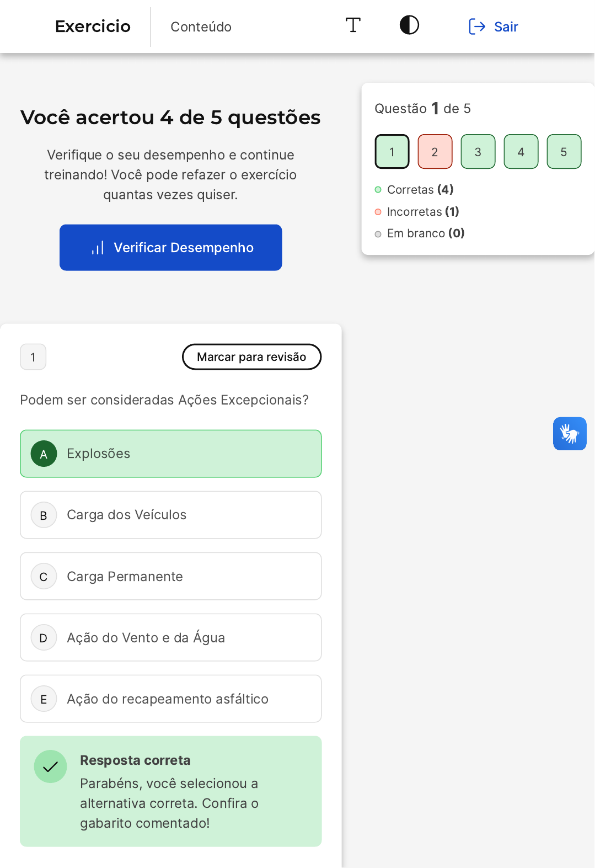The height and width of the screenshot is (868, 595).
Task: Open question 4 from the navigator
Action: pyautogui.click(x=521, y=152)
